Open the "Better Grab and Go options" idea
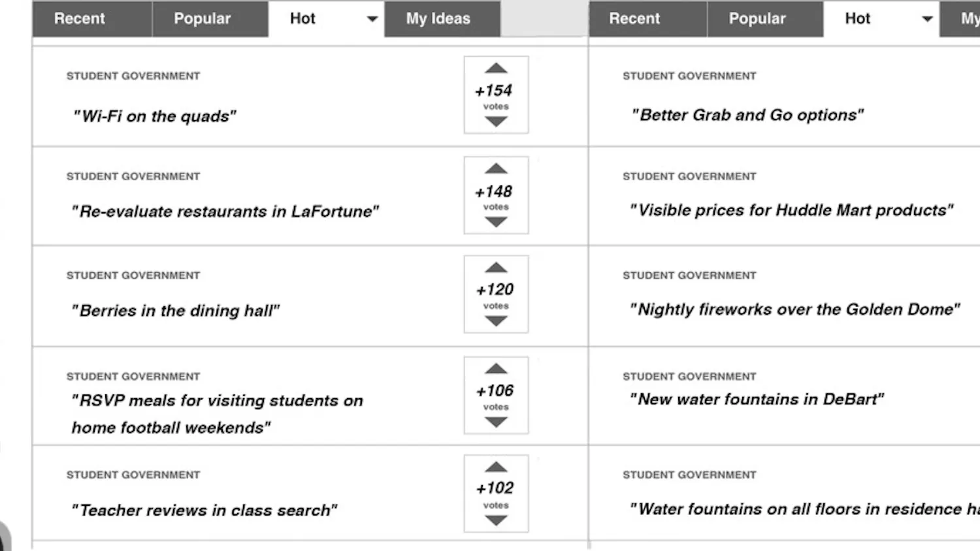This screenshot has width=980, height=551. pos(747,116)
